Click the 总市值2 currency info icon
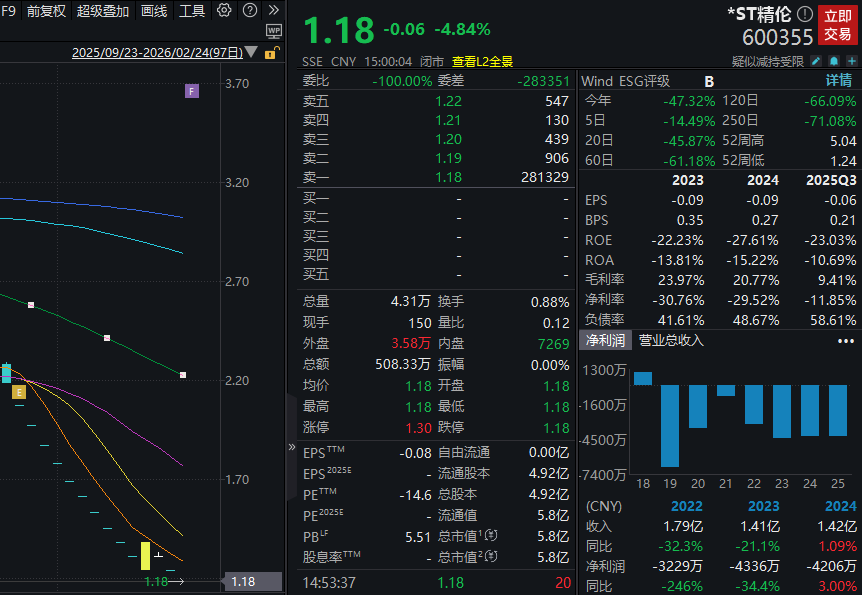This screenshot has height=595, width=862. pos(491,557)
